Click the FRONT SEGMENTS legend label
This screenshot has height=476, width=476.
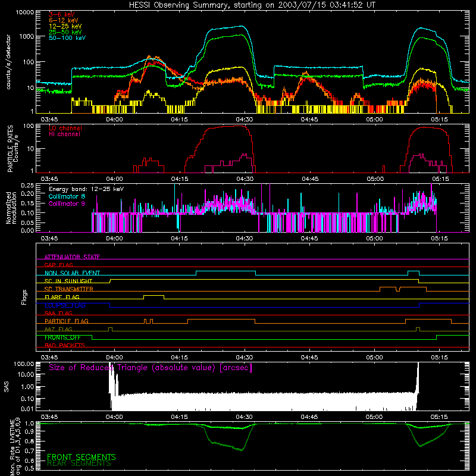(82, 457)
